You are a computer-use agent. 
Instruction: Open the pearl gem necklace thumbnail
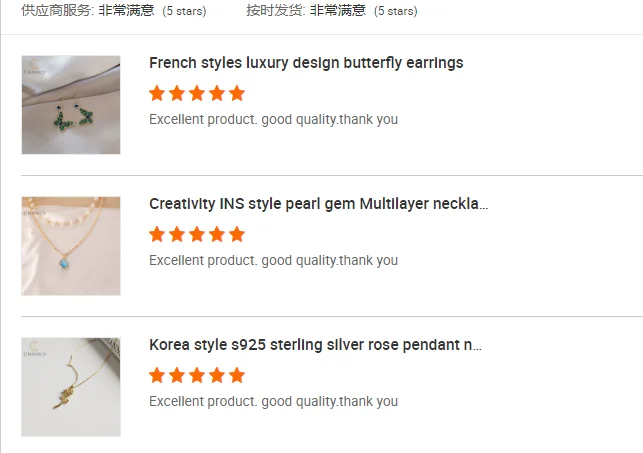coord(71,246)
